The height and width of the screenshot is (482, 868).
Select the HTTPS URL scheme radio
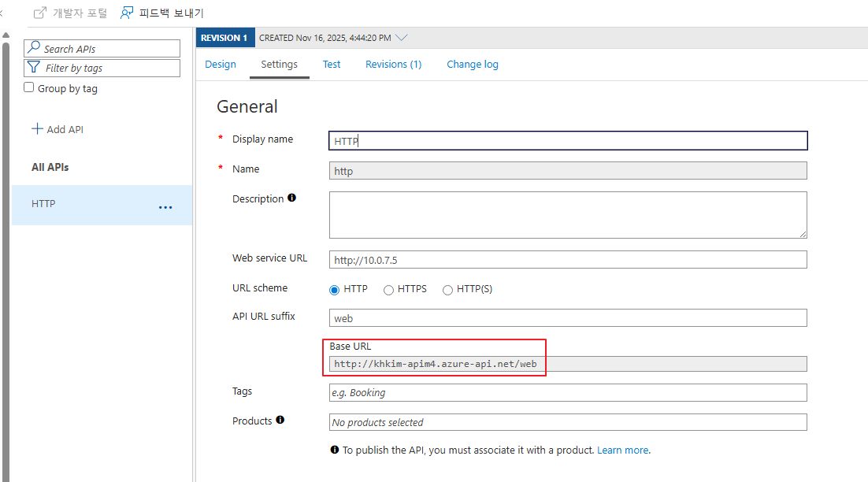[388, 290]
